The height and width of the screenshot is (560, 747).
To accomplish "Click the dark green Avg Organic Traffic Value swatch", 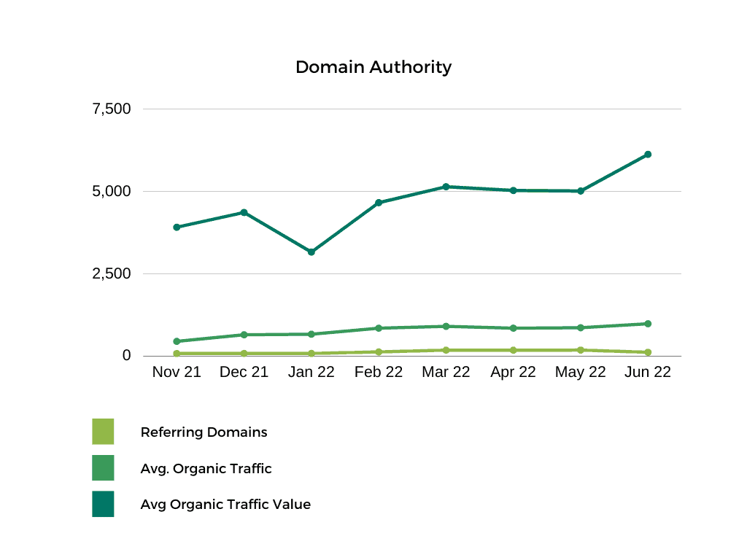I will 103,504.
